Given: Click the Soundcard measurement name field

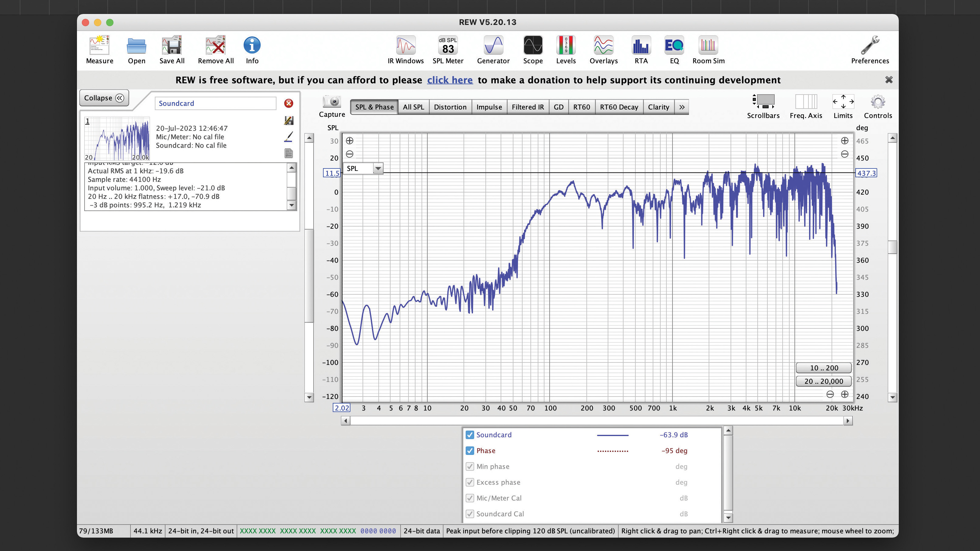Looking at the screenshot, I should coord(215,103).
